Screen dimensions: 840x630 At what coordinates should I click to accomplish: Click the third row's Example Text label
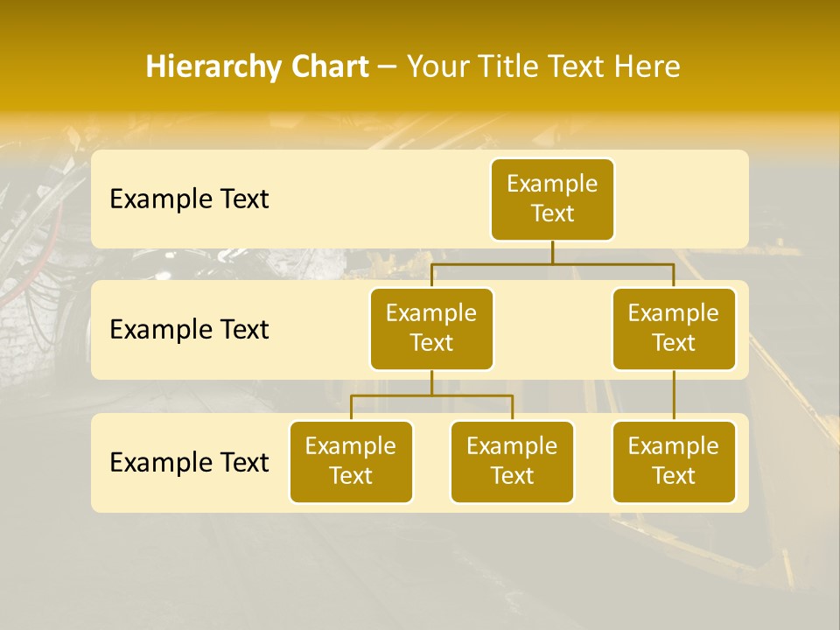pos(189,462)
